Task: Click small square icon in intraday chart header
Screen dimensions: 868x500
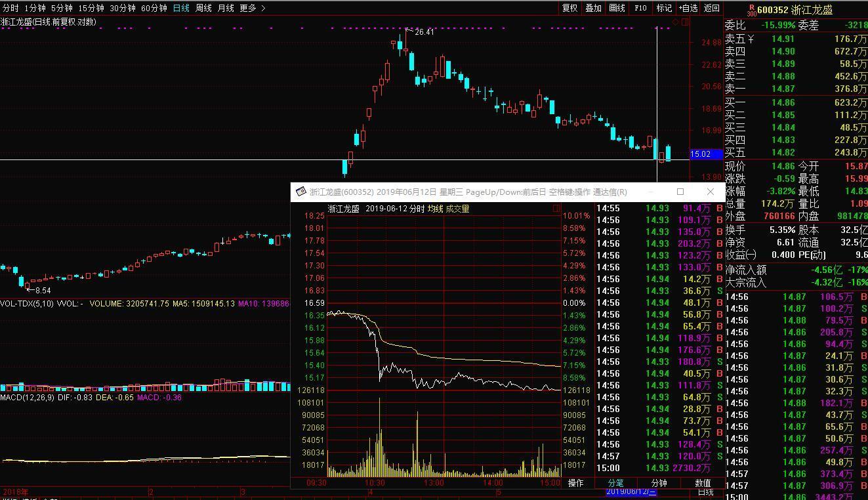Action: click(x=556, y=209)
